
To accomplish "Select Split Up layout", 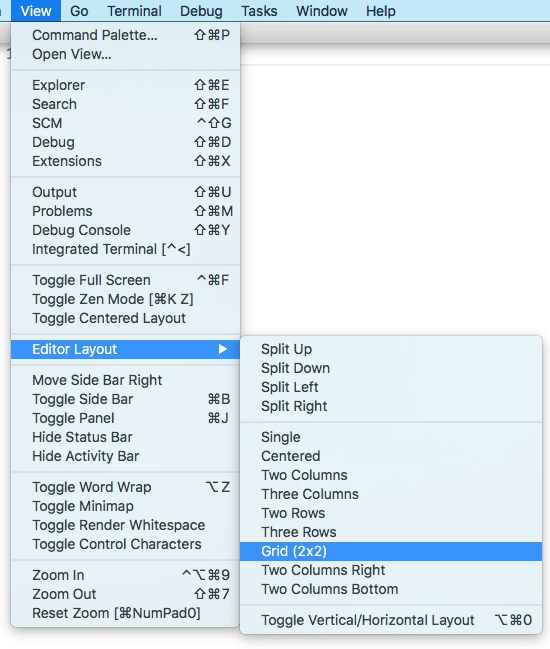I will point(391,349).
